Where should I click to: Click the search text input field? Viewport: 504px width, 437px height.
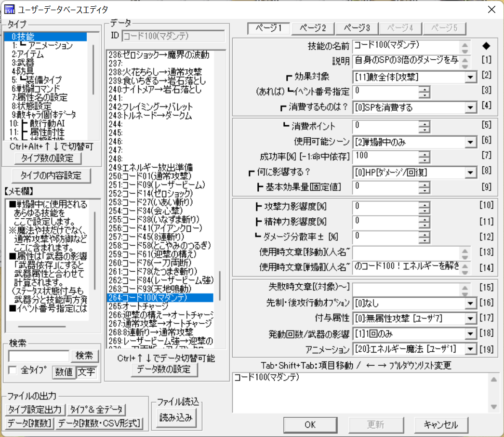point(39,356)
